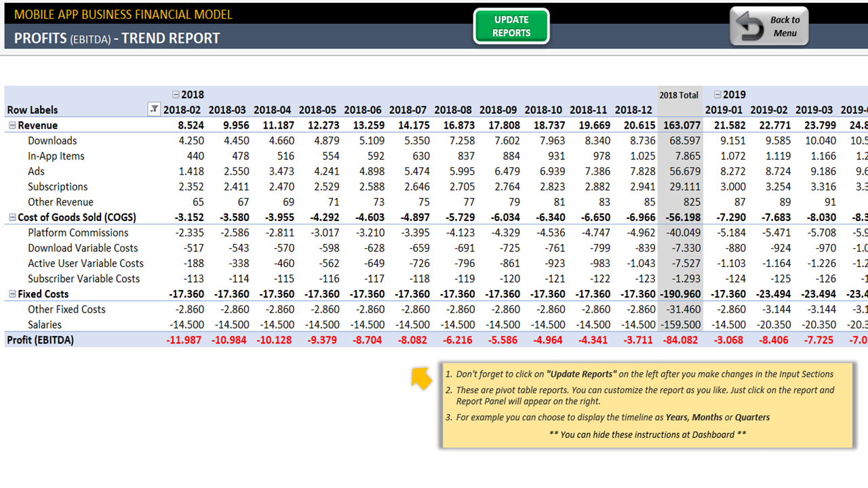The image size is (868, 488).
Task: Click the 2018-11 column header
Action: 589,110
